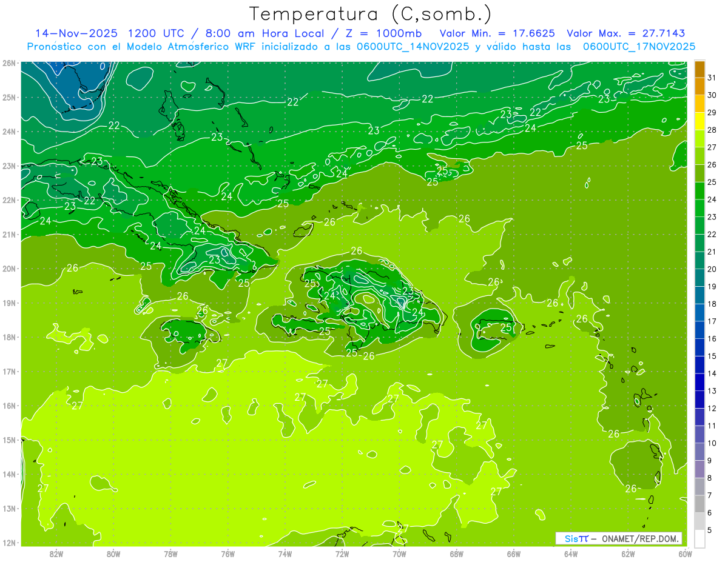Click the '14N' latitude axis label
This screenshot has height=562, width=728.
10,474
